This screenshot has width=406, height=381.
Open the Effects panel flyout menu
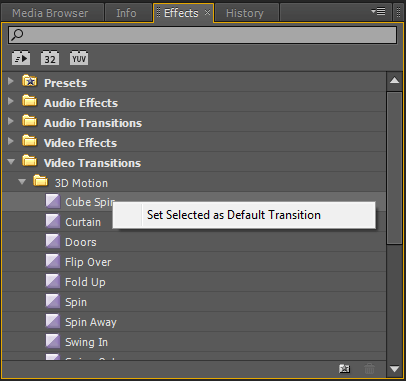pyautogui.click(x=378, y=11)
